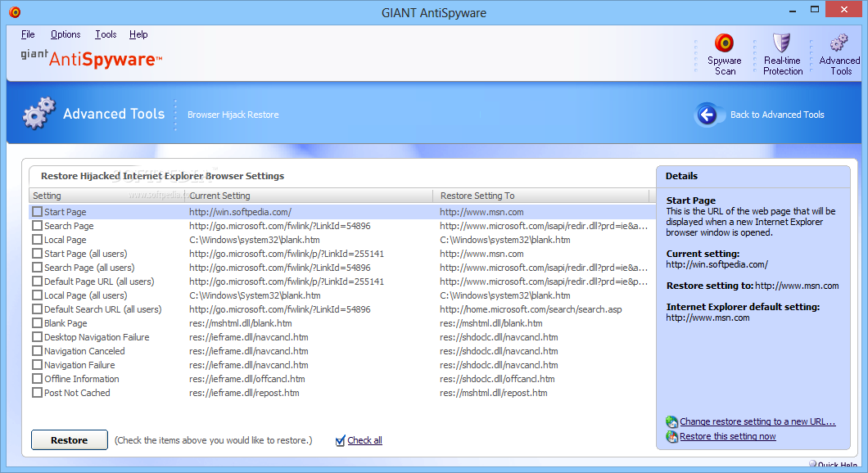Check the Start Page (all users) checkbox
The height and width of the screenshot is (473, 868).
pos(37,254)
